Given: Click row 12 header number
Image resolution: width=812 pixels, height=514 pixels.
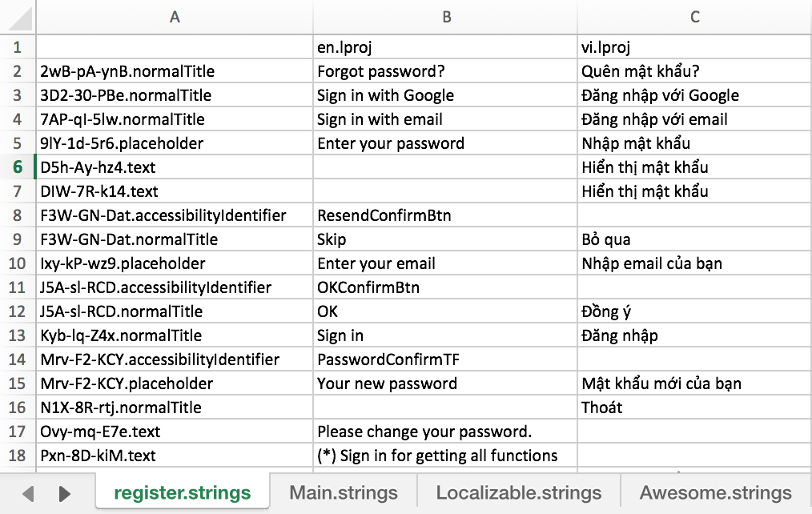Looking at the screenshot, I should click(18, 311).
